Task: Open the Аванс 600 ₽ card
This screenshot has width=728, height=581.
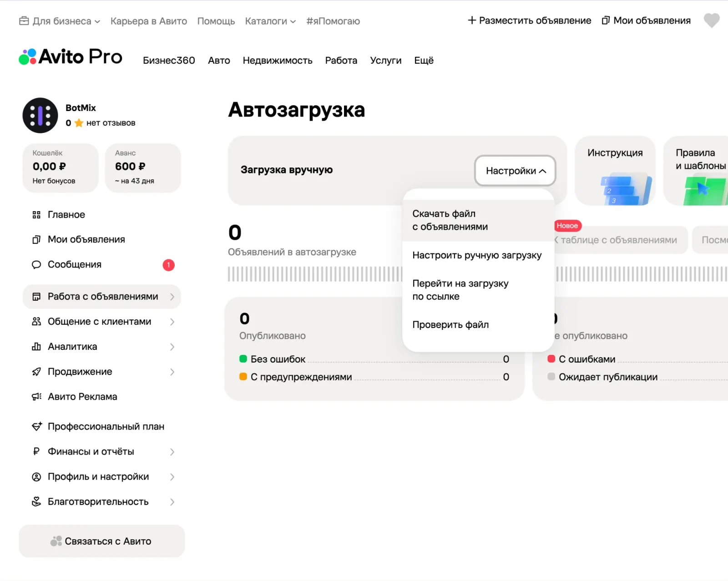Action: point(143,168)
